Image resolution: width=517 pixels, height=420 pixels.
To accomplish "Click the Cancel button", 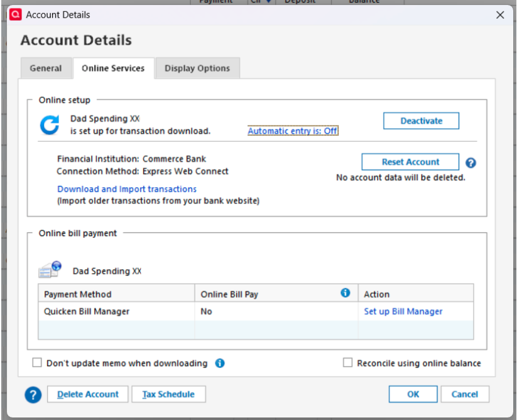I will (x=465, y=394).
